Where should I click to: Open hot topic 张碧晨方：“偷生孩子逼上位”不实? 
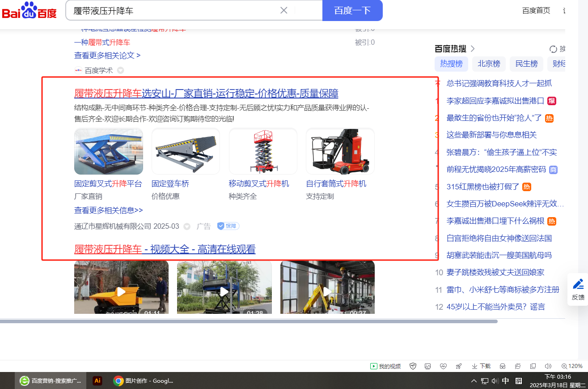click(502, 153)
